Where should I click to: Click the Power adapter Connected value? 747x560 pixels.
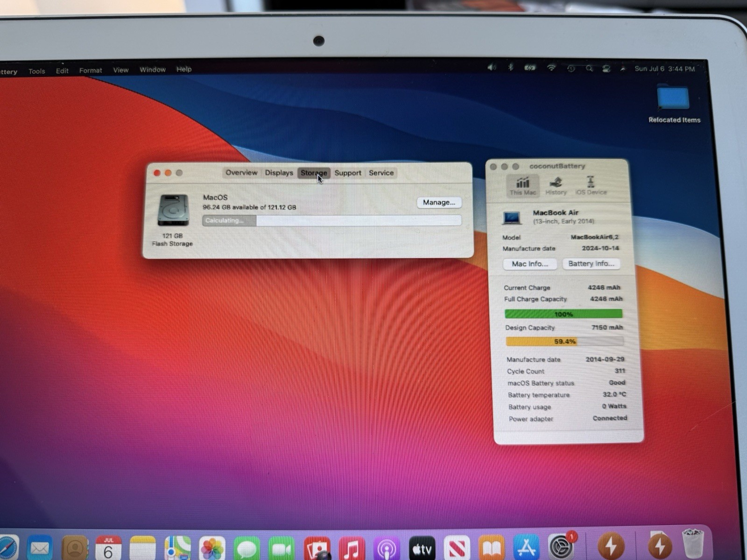610,418
